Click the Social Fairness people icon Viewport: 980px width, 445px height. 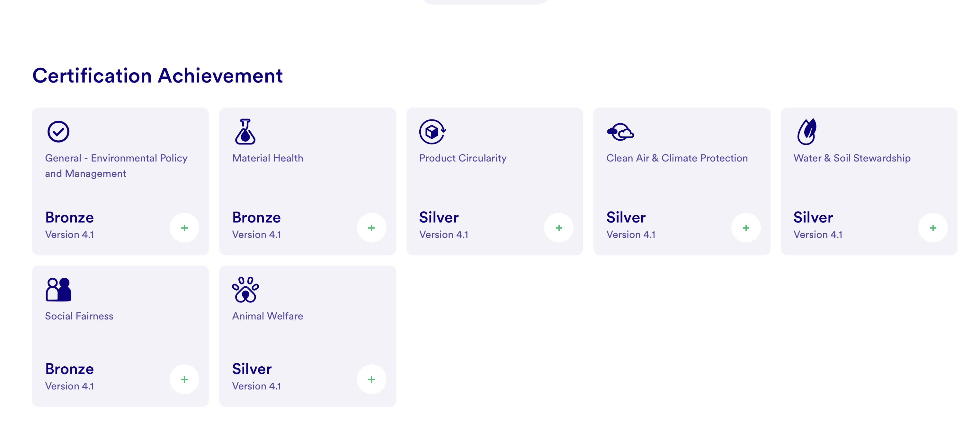pyautogui.click(x=58, y=290)
